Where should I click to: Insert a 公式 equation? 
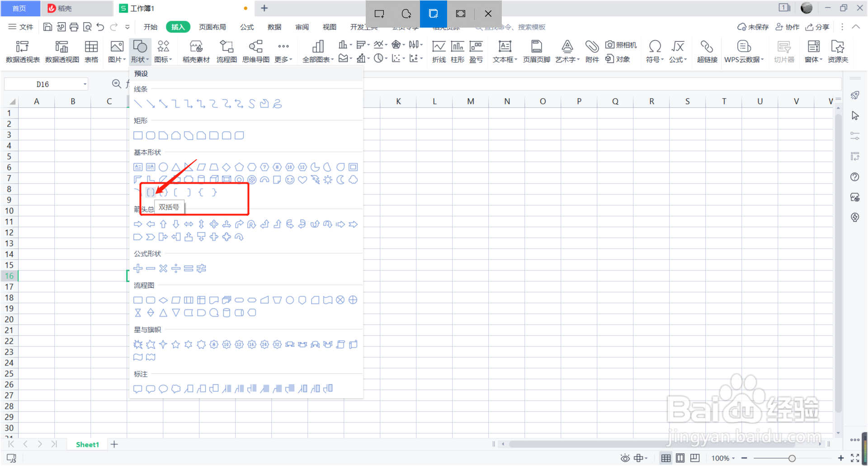(x=678, y=52)
